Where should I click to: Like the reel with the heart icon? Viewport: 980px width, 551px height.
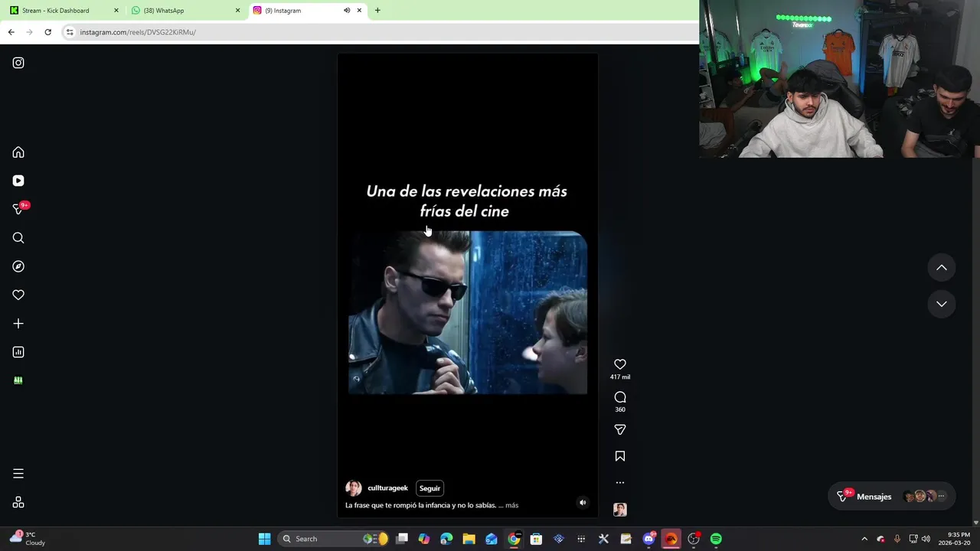click(x=620, y=364)
